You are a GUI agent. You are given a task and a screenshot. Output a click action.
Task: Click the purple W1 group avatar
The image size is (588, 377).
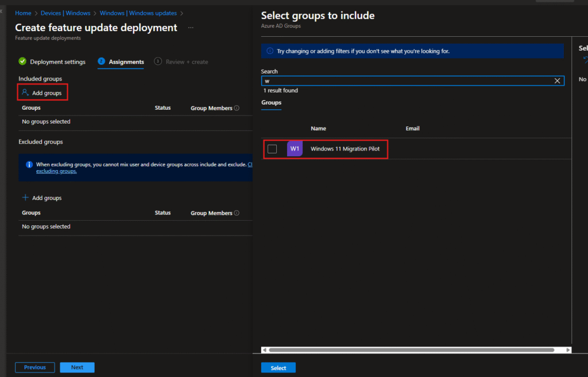295,149
